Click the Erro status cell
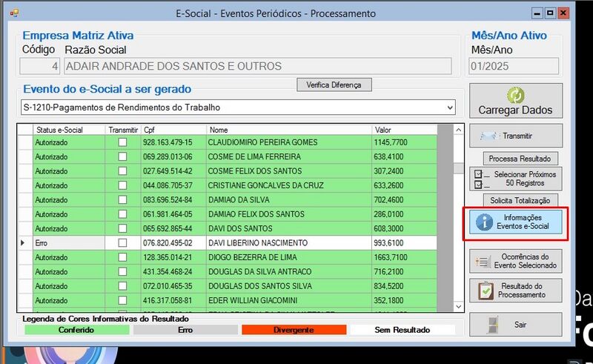The image size is (593, 364). point(69,243)
